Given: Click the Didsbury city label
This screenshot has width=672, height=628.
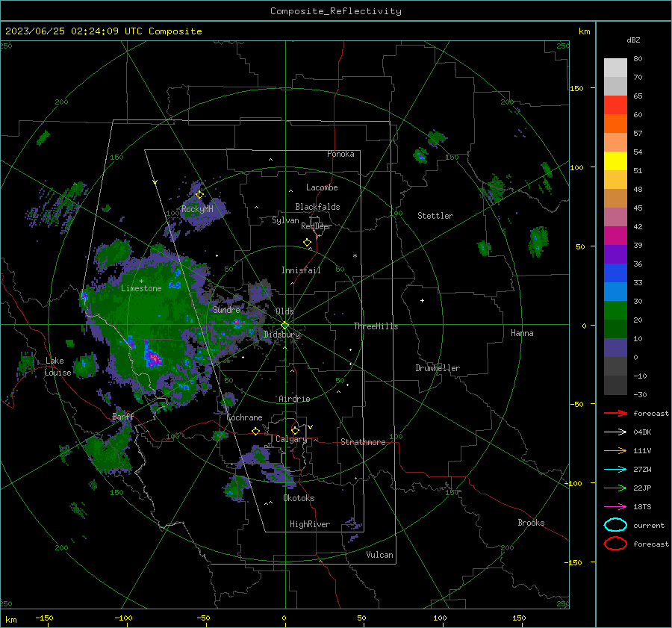Looking at the screenshot, I should [x=281, y=335].
